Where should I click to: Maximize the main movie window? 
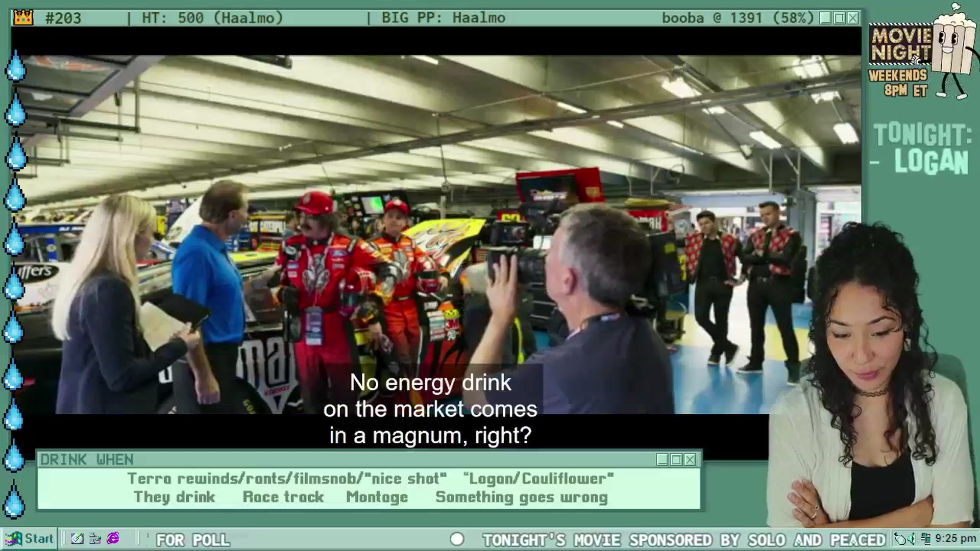839,18
